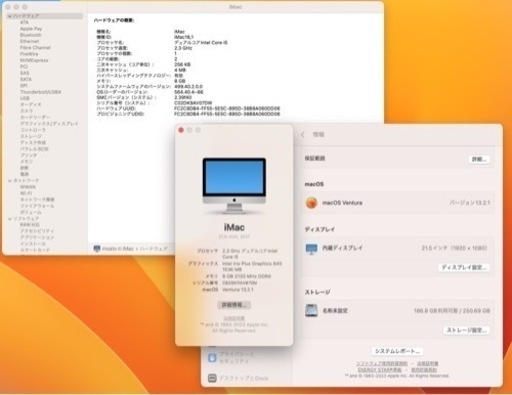
Task: Select PCI in the hardware list
Action: click(24, 67)
